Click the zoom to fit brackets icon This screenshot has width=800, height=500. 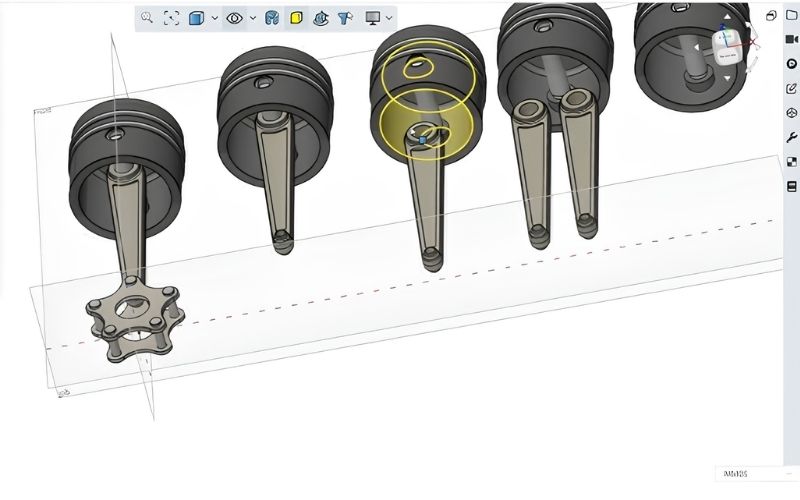click(171, 18)
